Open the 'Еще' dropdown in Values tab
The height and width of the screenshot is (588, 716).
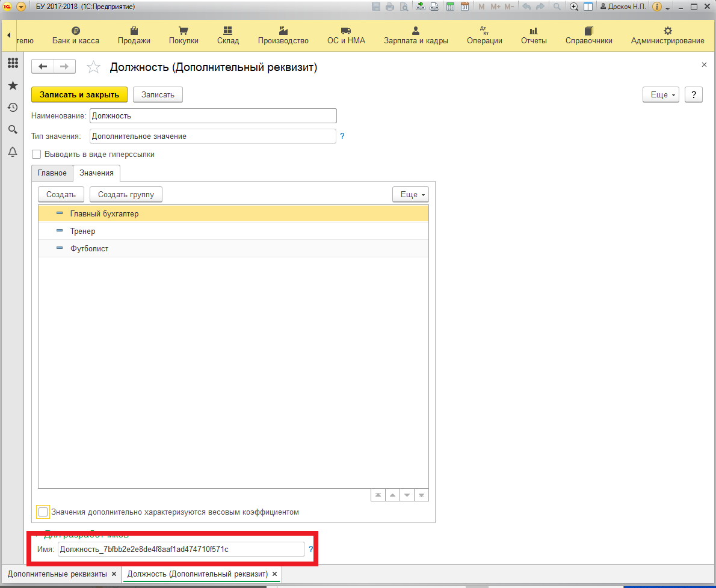pos(410,194)
